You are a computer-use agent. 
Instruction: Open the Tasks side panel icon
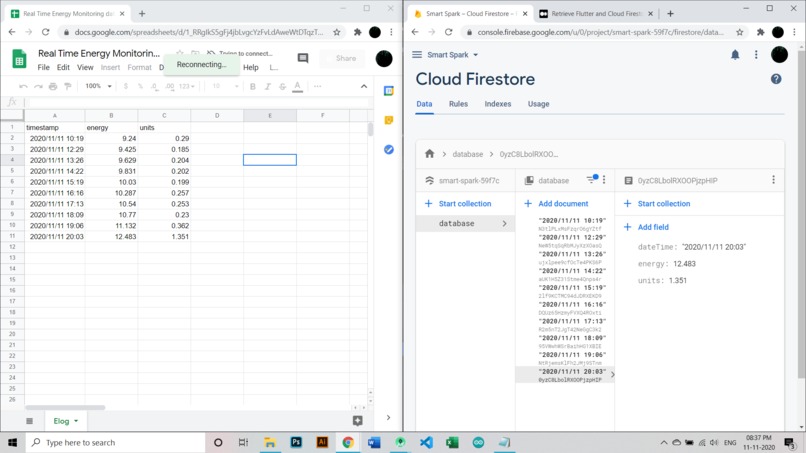point(389,150)
